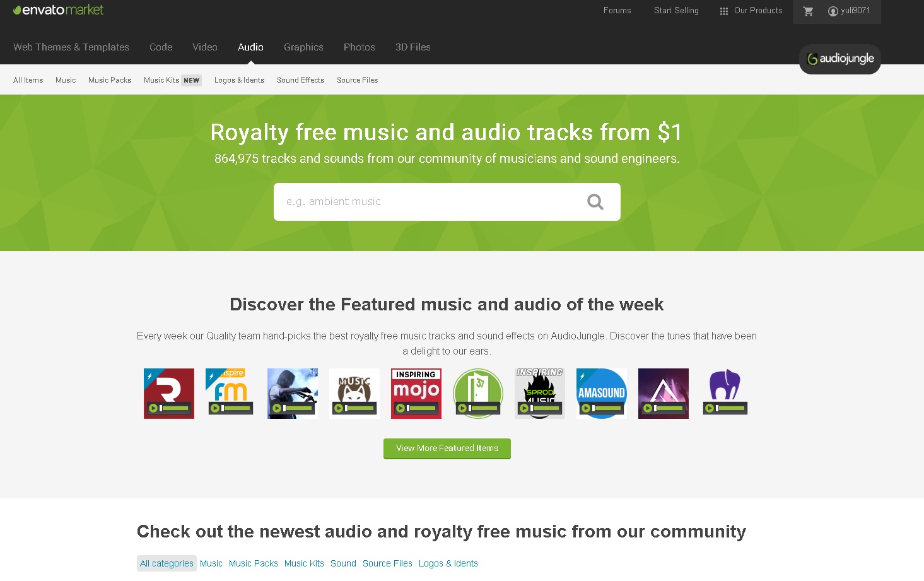
Task: Select the Sound Effects submenu item
Action: 300,80
